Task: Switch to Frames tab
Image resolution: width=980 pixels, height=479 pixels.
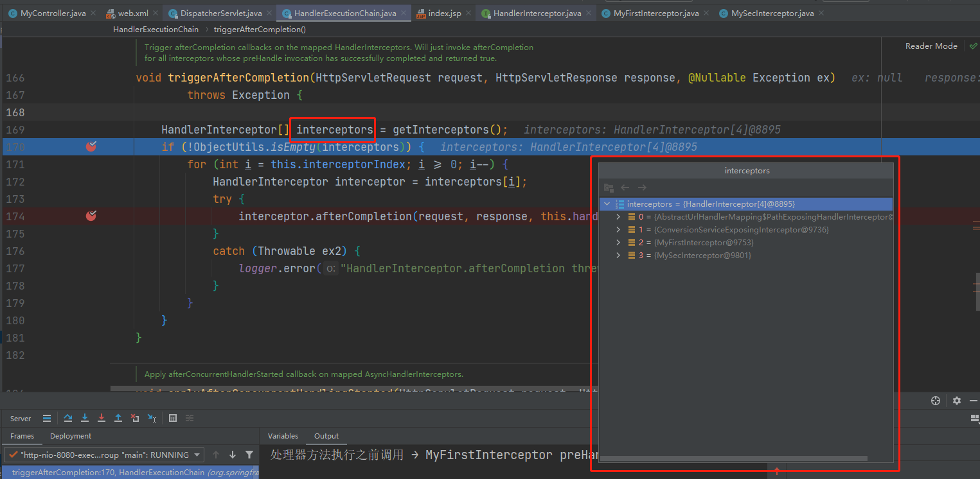Action: tap(22, 436)
